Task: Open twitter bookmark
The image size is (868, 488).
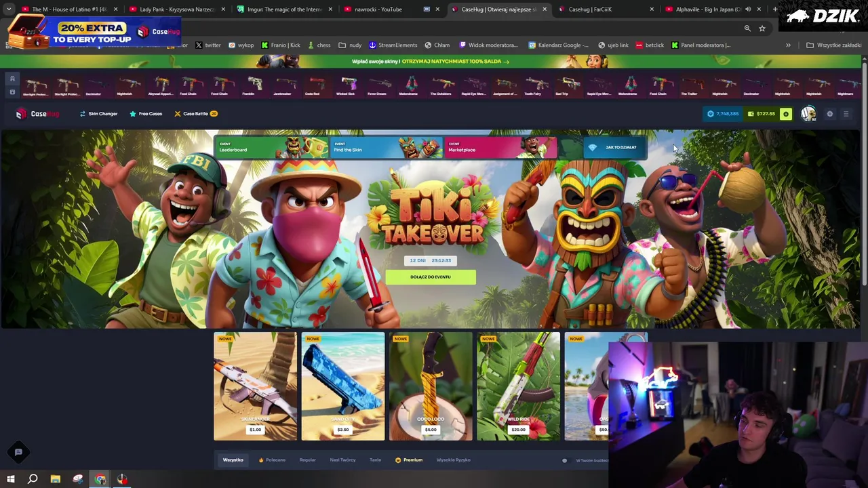Action: [x=208, y=45]
